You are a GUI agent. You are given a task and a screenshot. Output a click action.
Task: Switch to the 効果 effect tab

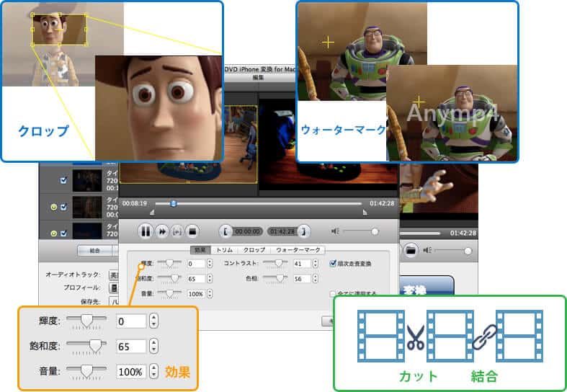coord(200,250)
